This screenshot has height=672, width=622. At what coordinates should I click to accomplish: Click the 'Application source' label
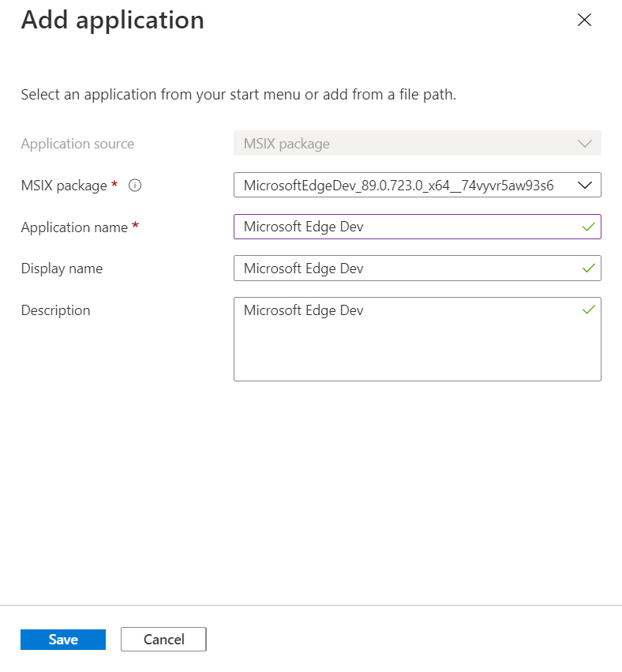click(x=77, y=144)
